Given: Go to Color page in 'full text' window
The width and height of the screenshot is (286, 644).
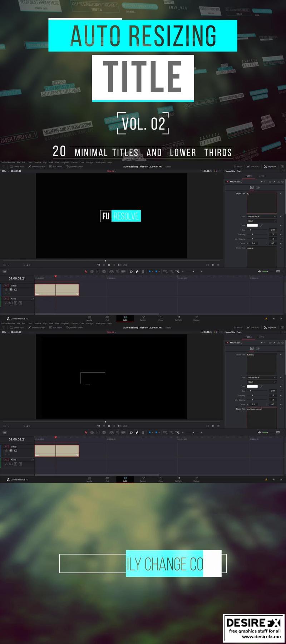Looking at the screenshot, I should tap(161, 479).
